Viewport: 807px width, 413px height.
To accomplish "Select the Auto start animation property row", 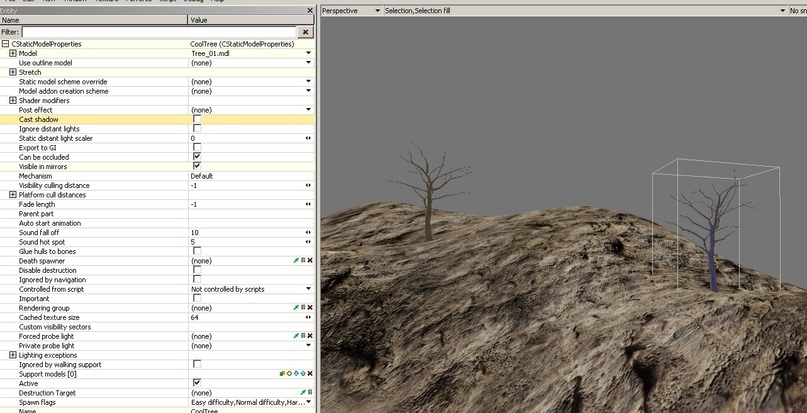I will [x=157, y=223].
